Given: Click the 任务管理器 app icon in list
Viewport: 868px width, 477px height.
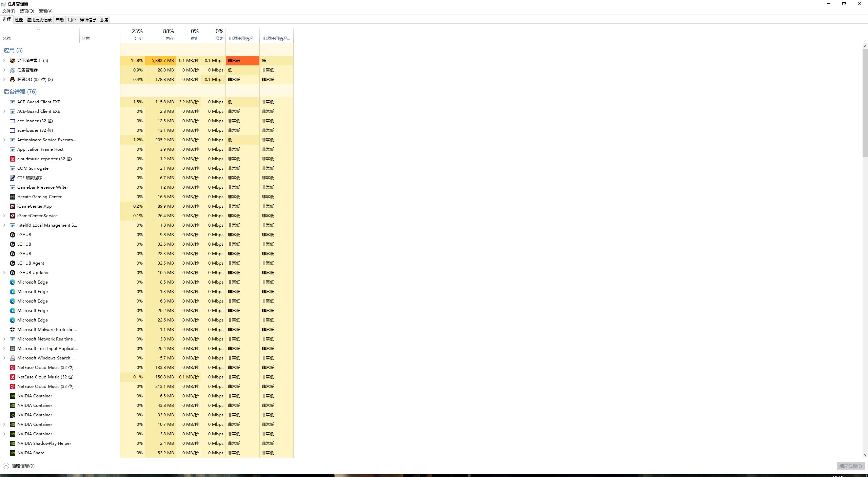Looking at the screenshot, I should coord(13,70).
